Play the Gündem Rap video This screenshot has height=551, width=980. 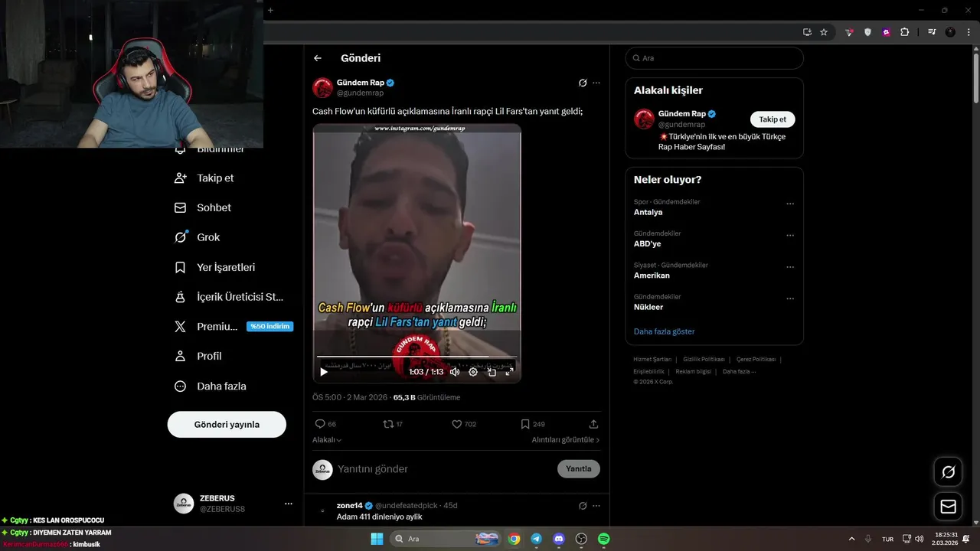(x=324, y=372)
